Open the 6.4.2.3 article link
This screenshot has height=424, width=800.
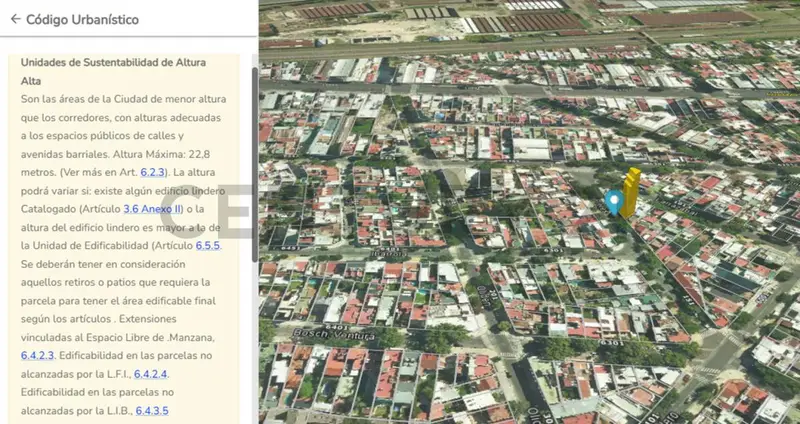(x=37, y=356)
